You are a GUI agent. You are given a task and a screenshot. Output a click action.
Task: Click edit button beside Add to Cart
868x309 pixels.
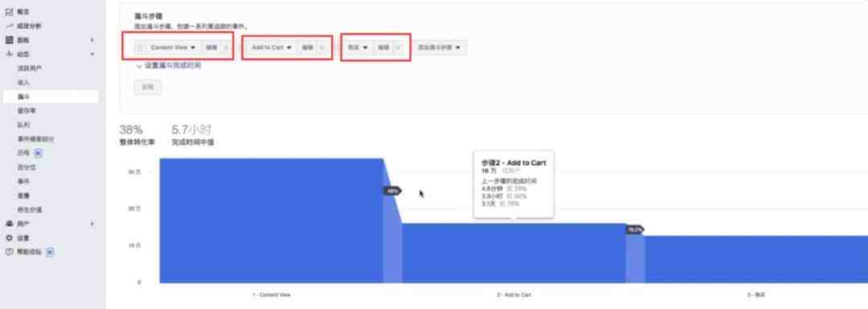(x=308, y=47)
